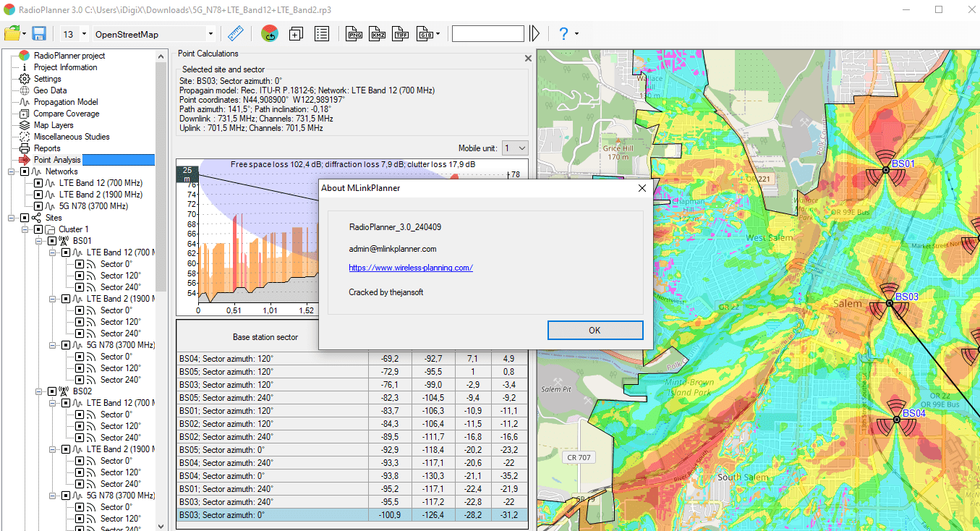
Task: Open help with the question mark icon
Action: click(x=563, y=33)
